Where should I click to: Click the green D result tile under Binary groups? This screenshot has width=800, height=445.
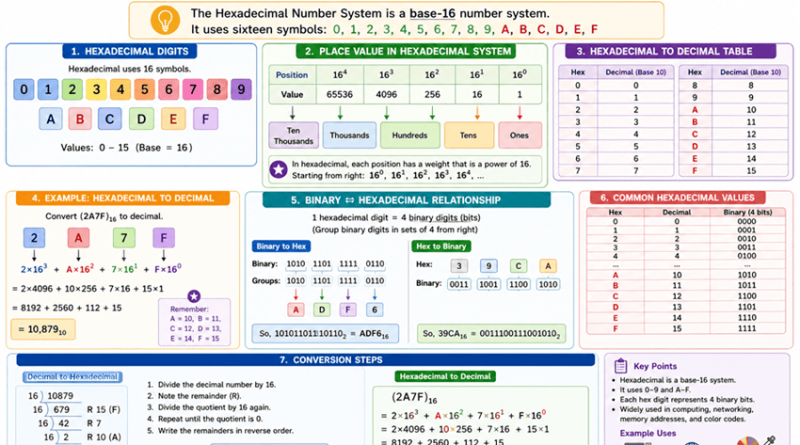[321, 310]
